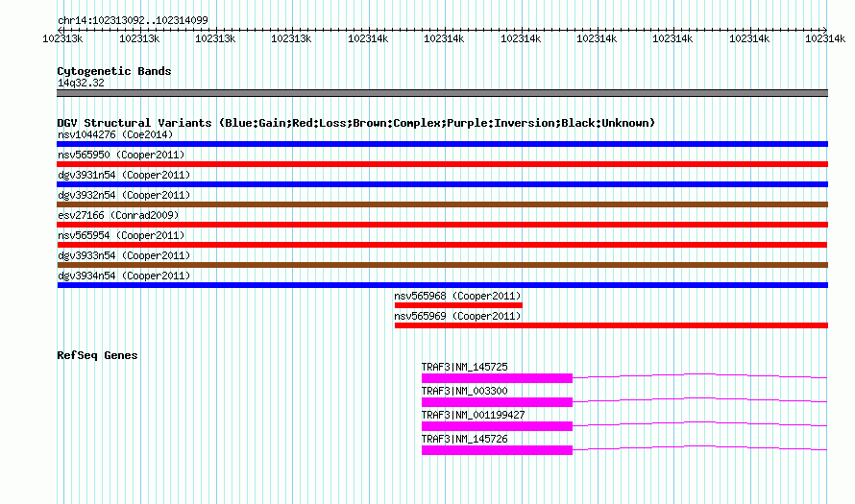Click the red nsv565954 loss bar

442,245
